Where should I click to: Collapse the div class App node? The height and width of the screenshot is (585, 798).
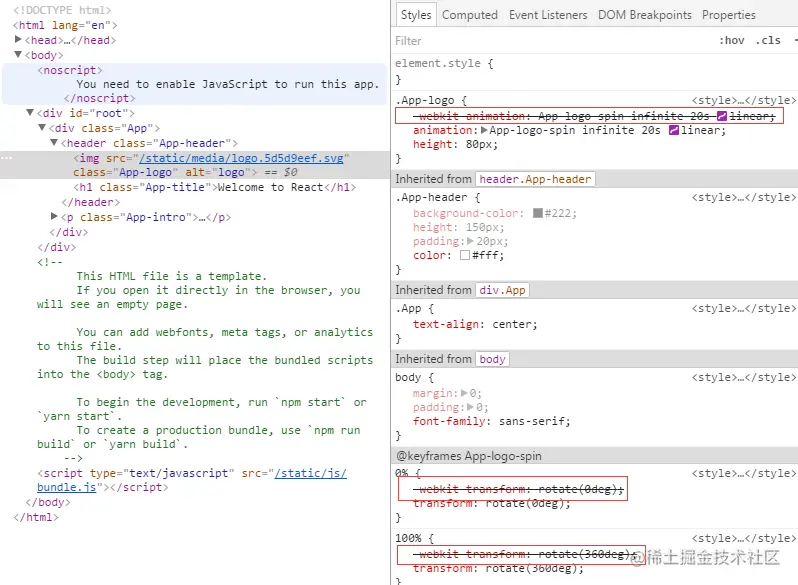tap(42, 127)
